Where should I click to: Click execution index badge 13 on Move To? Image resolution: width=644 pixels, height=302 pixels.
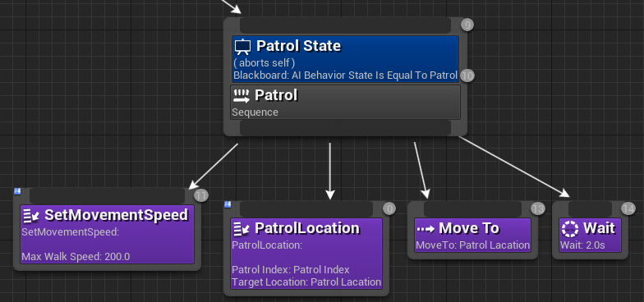click(x=537, y=208)
